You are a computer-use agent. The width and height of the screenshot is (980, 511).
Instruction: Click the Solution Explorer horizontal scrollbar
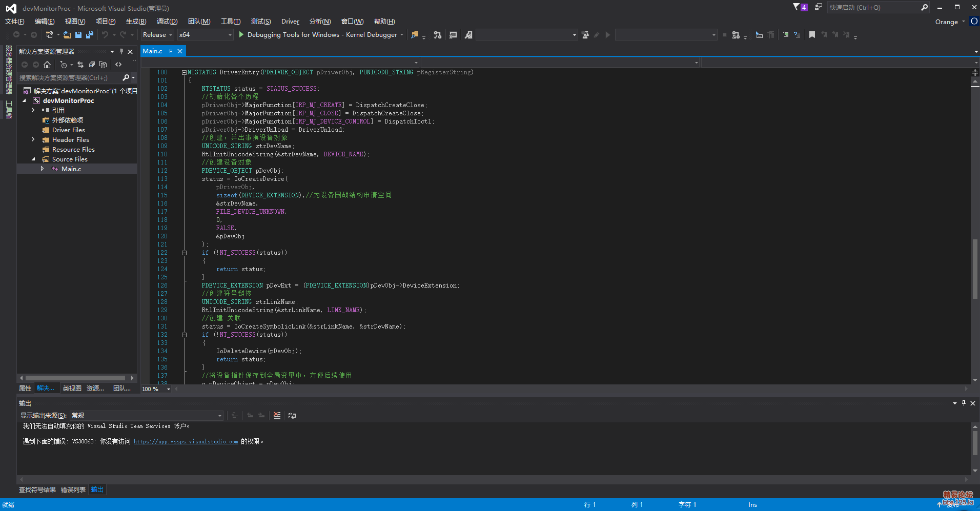pos(75,378)
